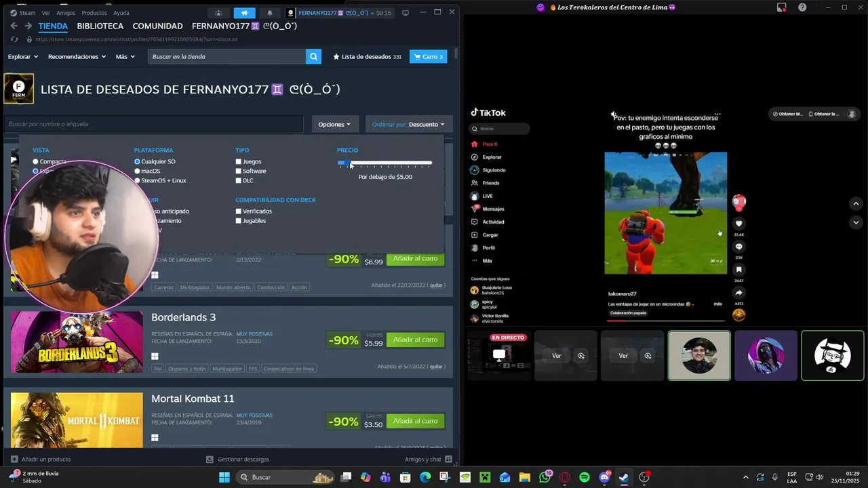The width and height of the screenshot is (868, 488).
Task: Expand the Más store dropdown
Action: pos(125,57)
